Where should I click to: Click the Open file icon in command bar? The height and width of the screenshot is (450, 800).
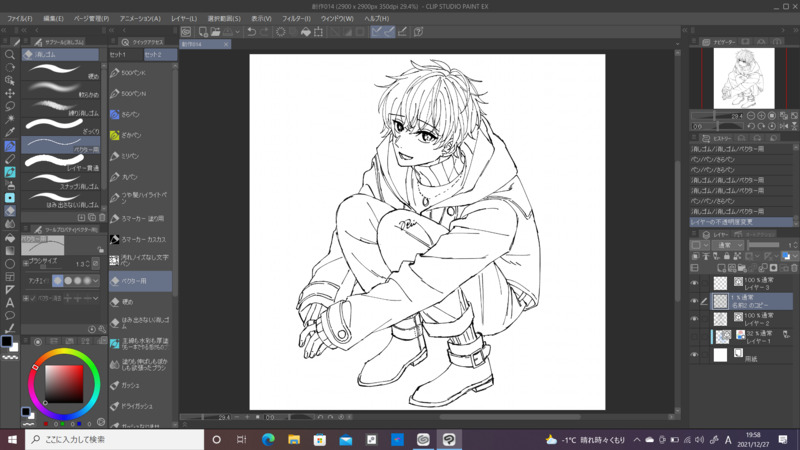pos(216,32)
